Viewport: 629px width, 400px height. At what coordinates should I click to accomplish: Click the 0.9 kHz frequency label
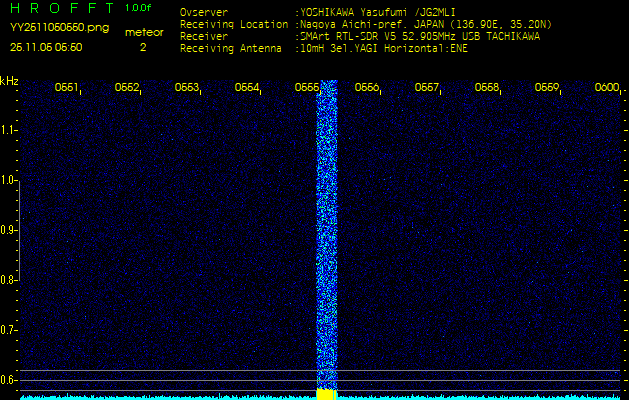(x=8, y=230)
